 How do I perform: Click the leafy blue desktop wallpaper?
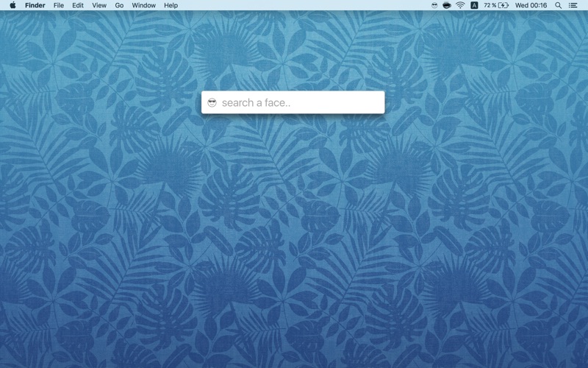[293, 241]
